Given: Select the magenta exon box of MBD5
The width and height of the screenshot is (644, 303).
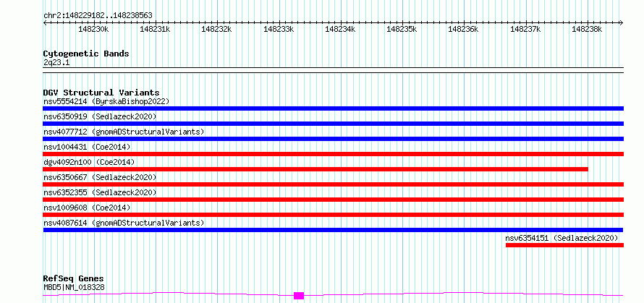Looking at the screenshot, I should pyautogui.click(x=299, y=296).
